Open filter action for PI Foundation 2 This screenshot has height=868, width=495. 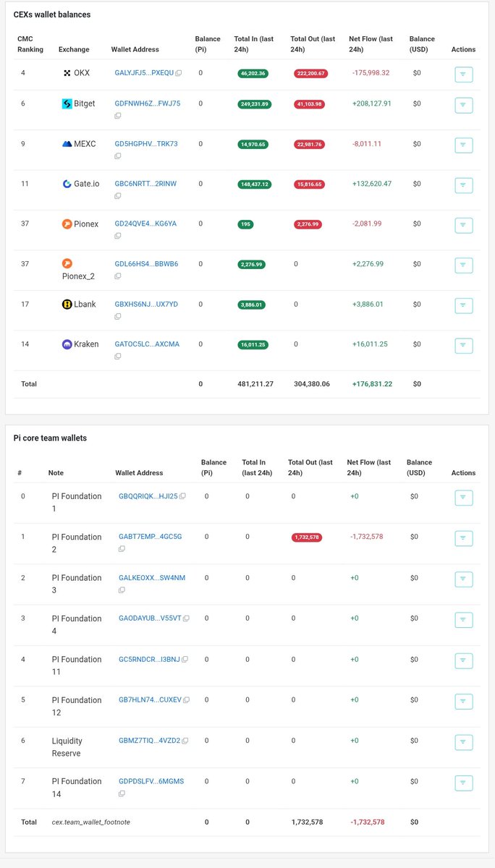click(x=463, y=538)
